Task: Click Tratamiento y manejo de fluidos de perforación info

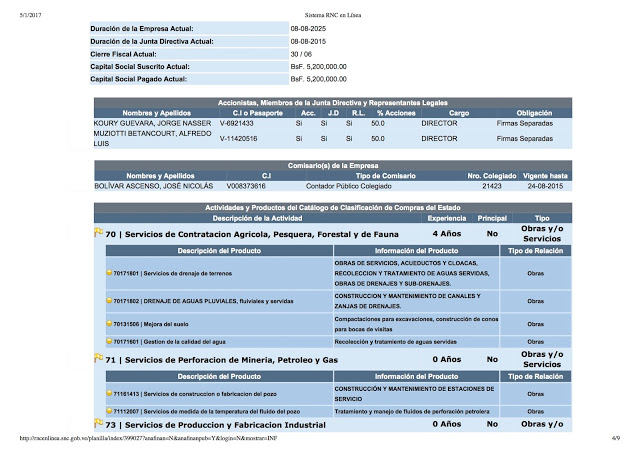Action: click(412, 412)
